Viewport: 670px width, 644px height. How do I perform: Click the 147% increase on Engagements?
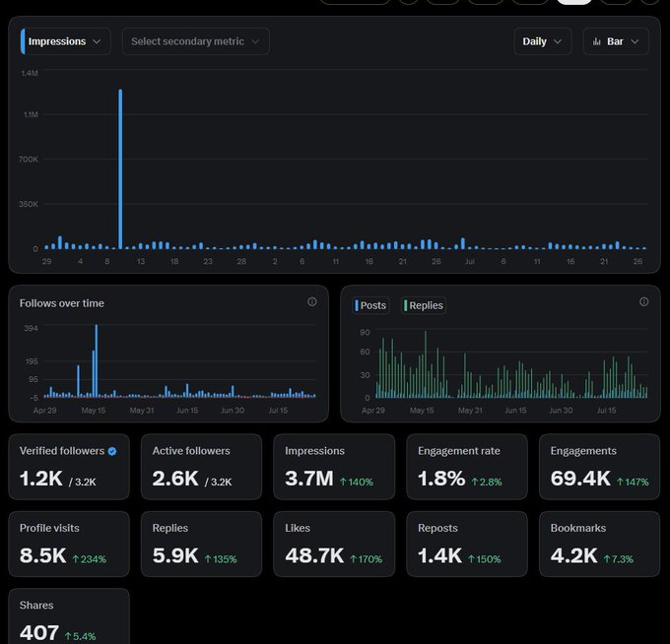tap(633, 482)
